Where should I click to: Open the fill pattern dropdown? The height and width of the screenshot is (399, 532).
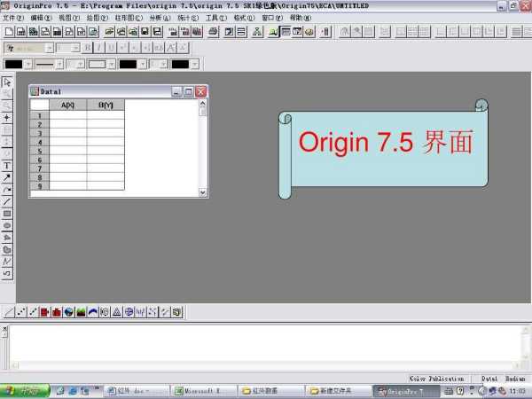pyautogui.click(x=112, y=64)
